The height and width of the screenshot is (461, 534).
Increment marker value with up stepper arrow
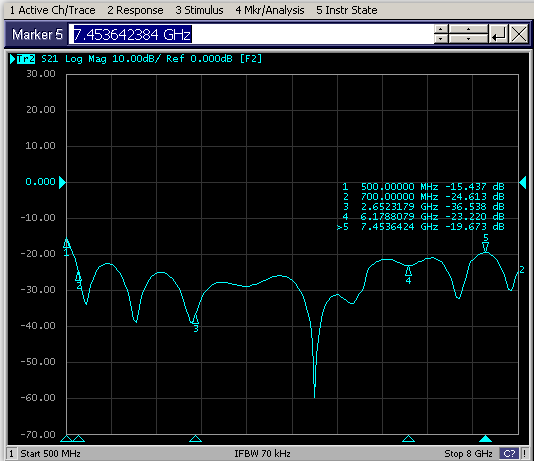tap(441, 29)
